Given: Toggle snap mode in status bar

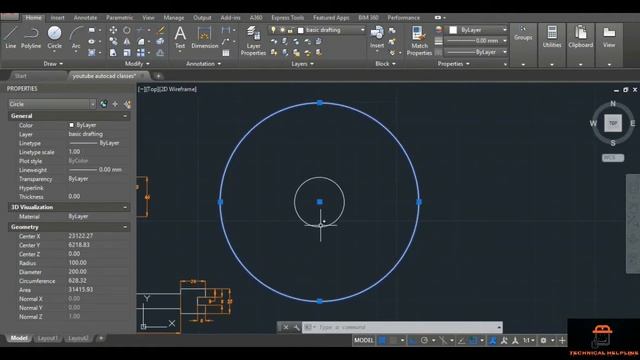Looking at the screenshot, I should [393, 340].
